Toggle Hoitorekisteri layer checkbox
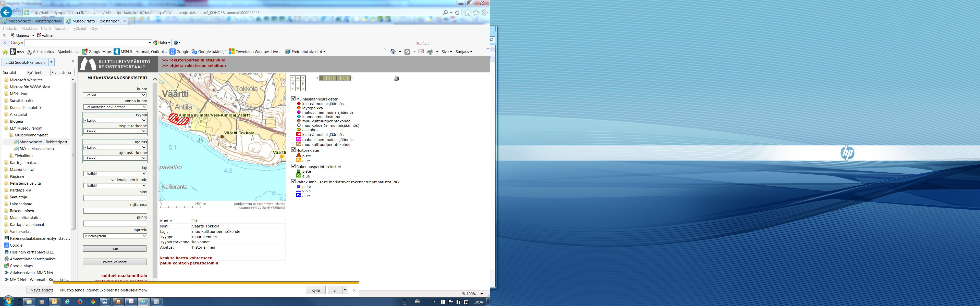Viewport: 980px width, 306px height. [293, 150]
